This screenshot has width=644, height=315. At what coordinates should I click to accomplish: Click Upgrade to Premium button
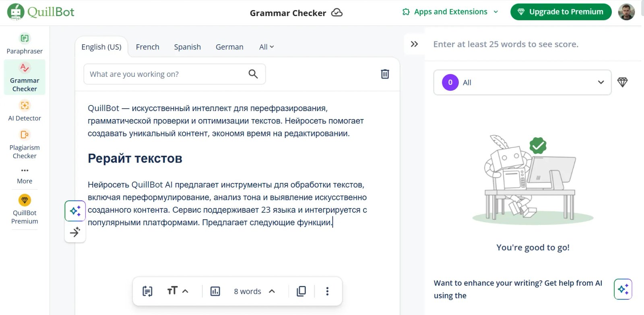tap(561, 12)
